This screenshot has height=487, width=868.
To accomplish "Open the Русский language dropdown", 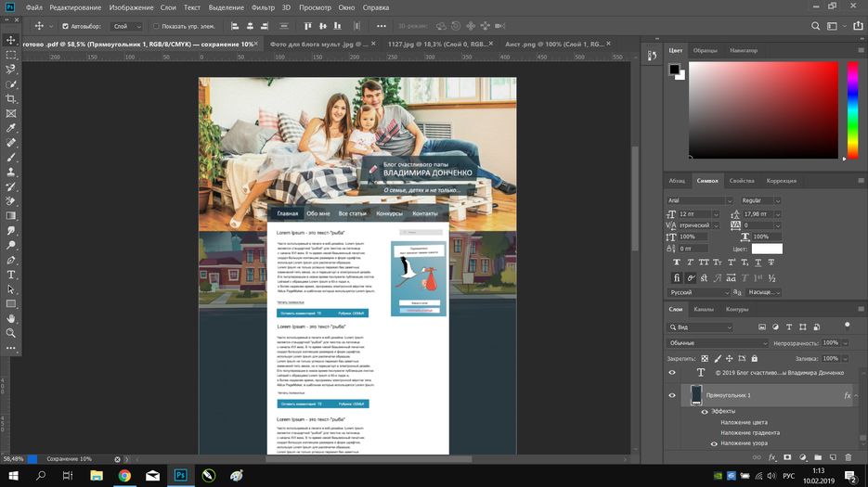I will (x=699, y=292).
